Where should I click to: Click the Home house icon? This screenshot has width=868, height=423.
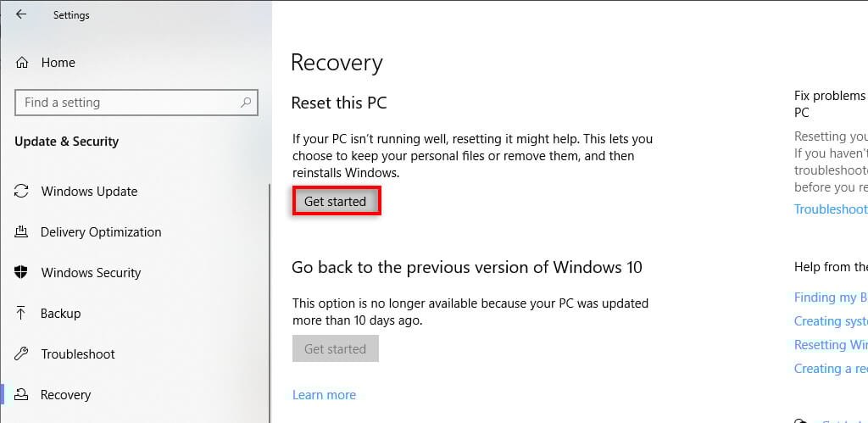pyautogui.click(x=22, y=63)
